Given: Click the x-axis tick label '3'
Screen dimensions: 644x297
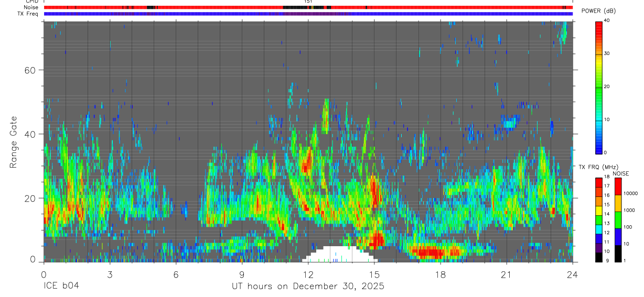Looking at the screenshot, I should (110, 274).
